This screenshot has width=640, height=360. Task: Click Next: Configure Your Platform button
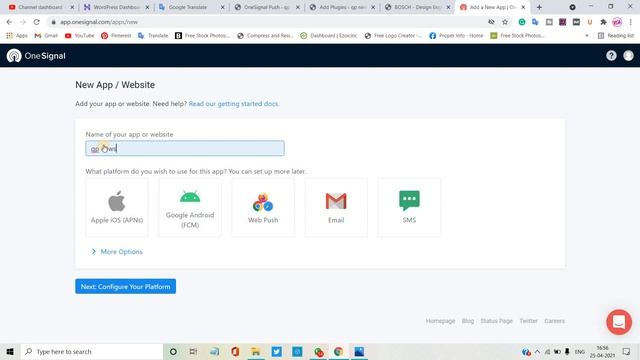tap(125, 287)
